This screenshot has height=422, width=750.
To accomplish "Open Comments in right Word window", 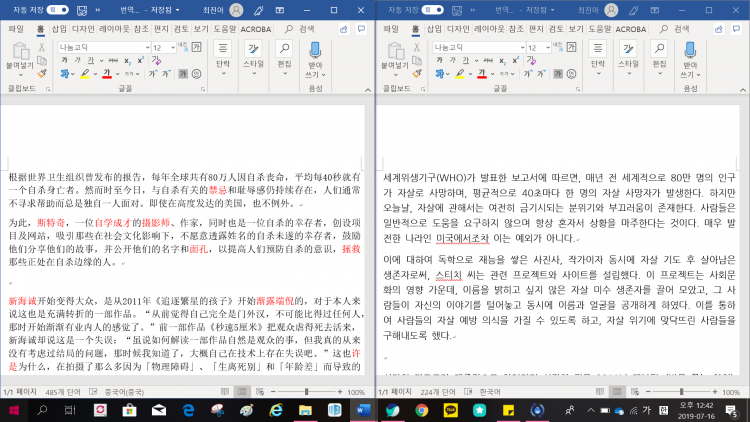I will click(737, 29).
